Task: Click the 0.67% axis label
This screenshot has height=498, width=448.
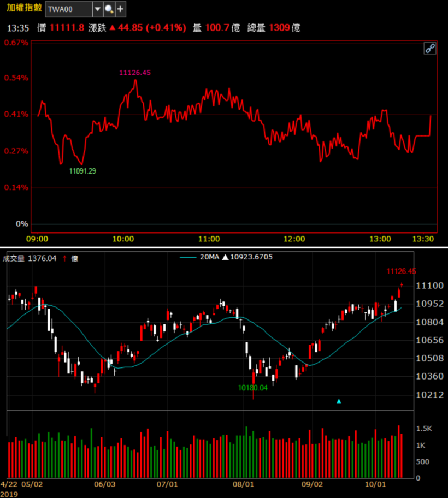Action: pyautogui.click(x=16, y=43)
